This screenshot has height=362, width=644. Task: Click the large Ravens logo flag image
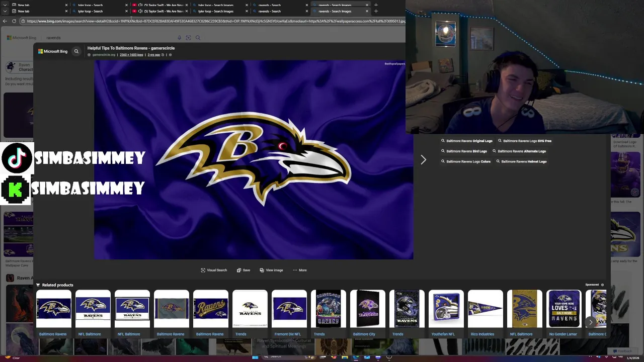254,160
